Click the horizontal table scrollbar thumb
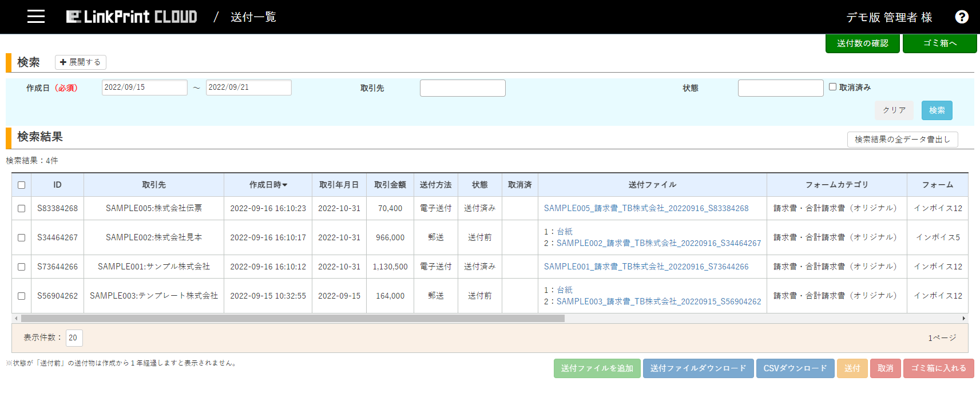Image resolution: width=980 pixels, height=393 pixels. coord(292,319)
